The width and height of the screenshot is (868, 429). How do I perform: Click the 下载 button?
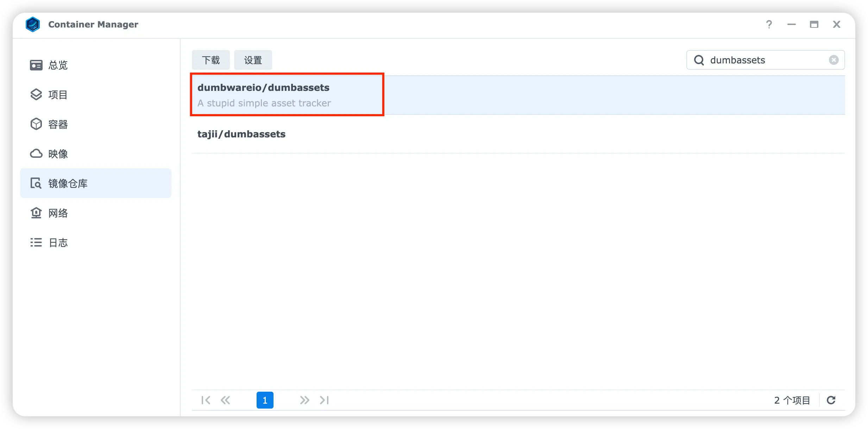pos(211,60)
